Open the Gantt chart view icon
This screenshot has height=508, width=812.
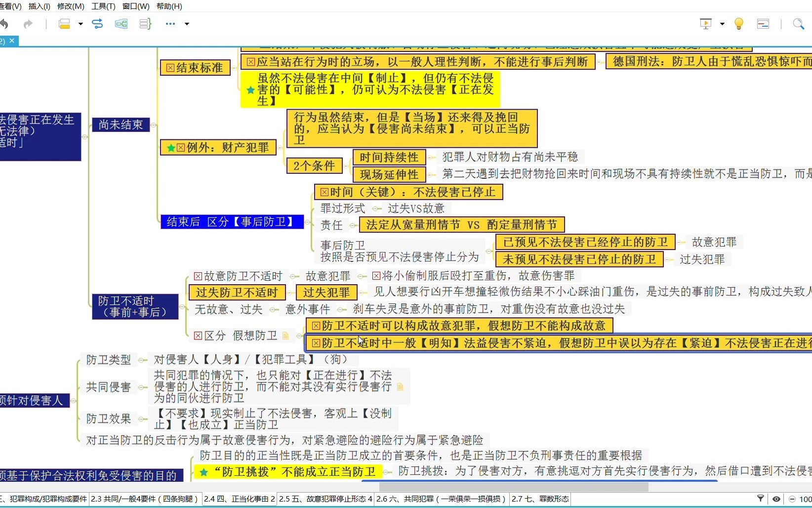point(763,24)
